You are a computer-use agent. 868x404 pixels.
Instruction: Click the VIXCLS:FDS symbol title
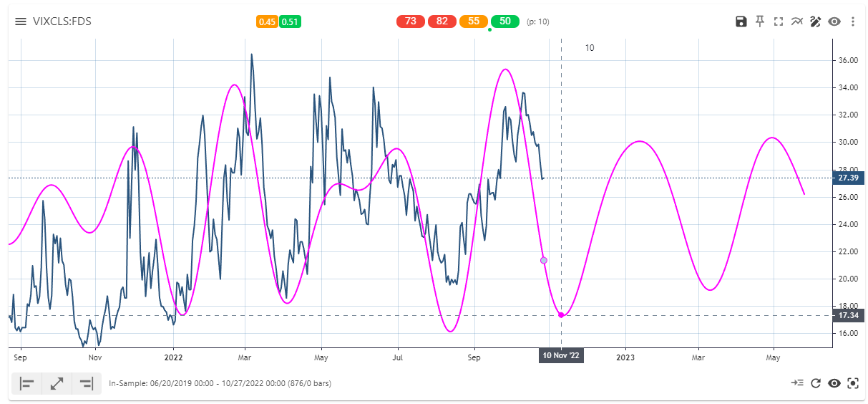pyautogui.click(x=62, y=21)
